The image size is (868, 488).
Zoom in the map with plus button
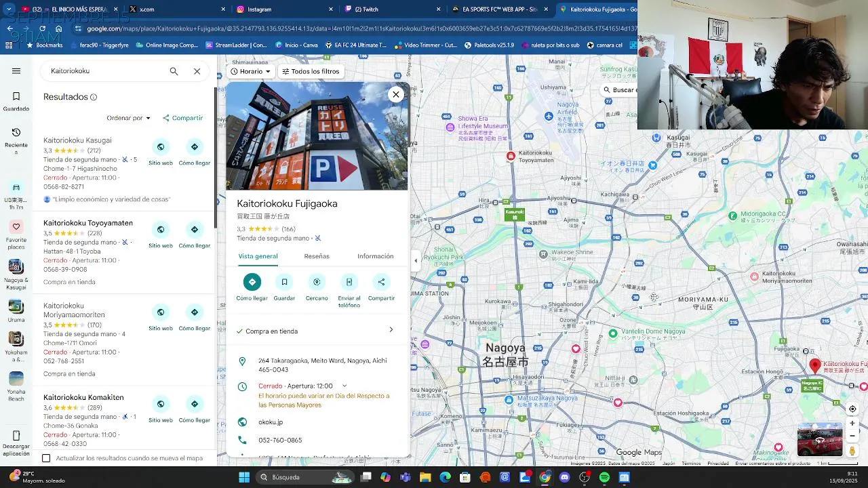pos(852,423)
